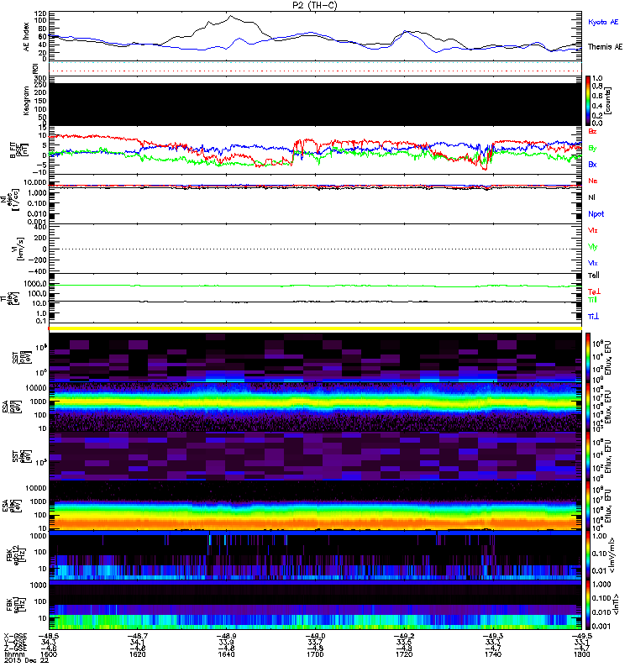Screen dimensions: 630x672
Task: Click the '-400' tick on Vi axis
Action: (x=37, y=271)
